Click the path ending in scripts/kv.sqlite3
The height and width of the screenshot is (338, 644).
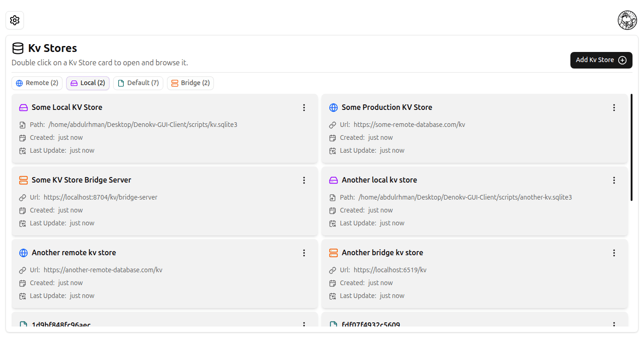[x=143, y=125]
